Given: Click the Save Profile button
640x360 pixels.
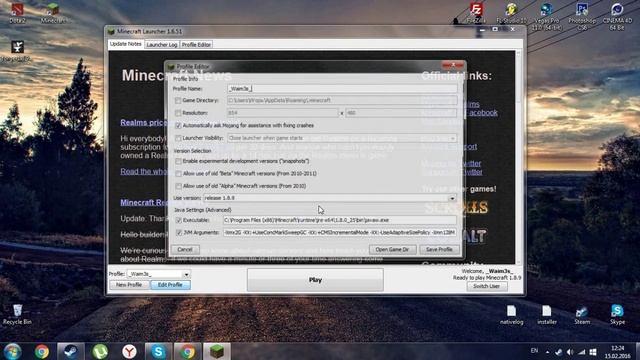Looking at the screenshot, I should 439,249.
